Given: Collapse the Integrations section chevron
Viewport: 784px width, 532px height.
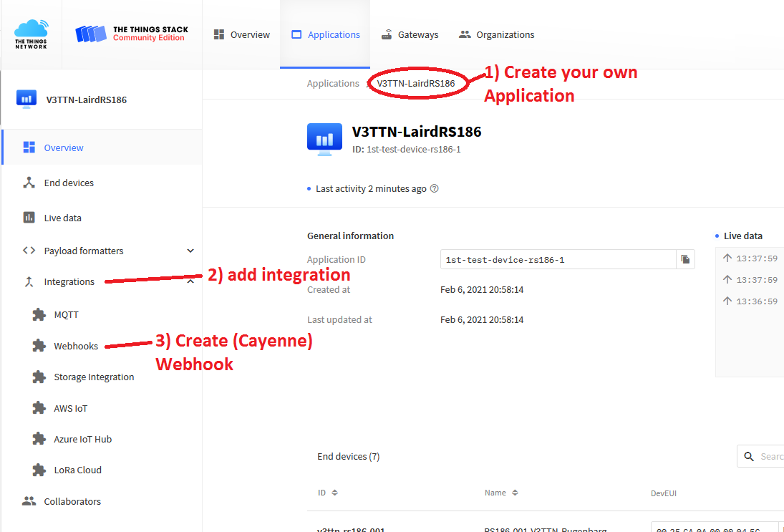Looking at the screenshot, I should [x=190, y=282].
